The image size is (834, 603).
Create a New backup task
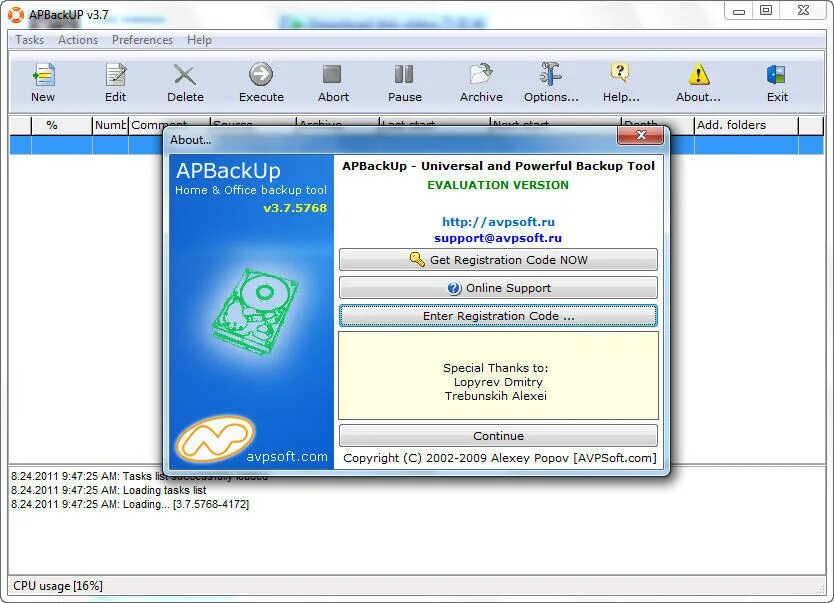(43, 83)
